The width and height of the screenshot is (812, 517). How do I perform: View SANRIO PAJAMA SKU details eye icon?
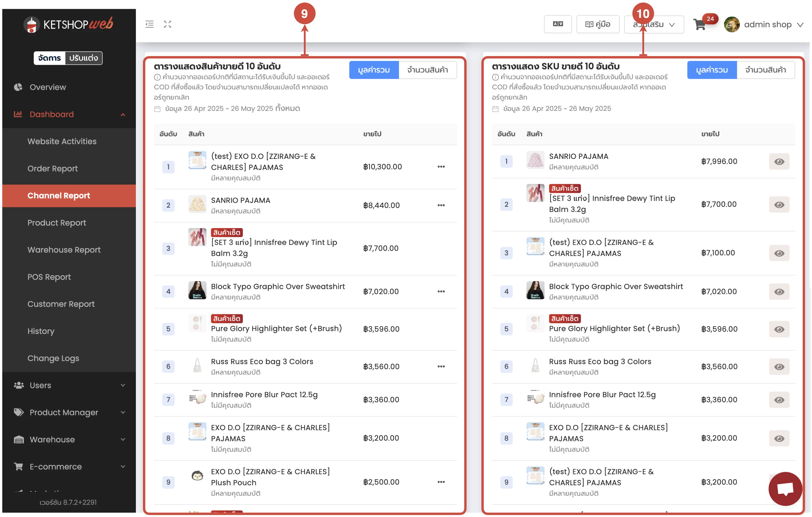pyautogui.click(x=779, y=162)
